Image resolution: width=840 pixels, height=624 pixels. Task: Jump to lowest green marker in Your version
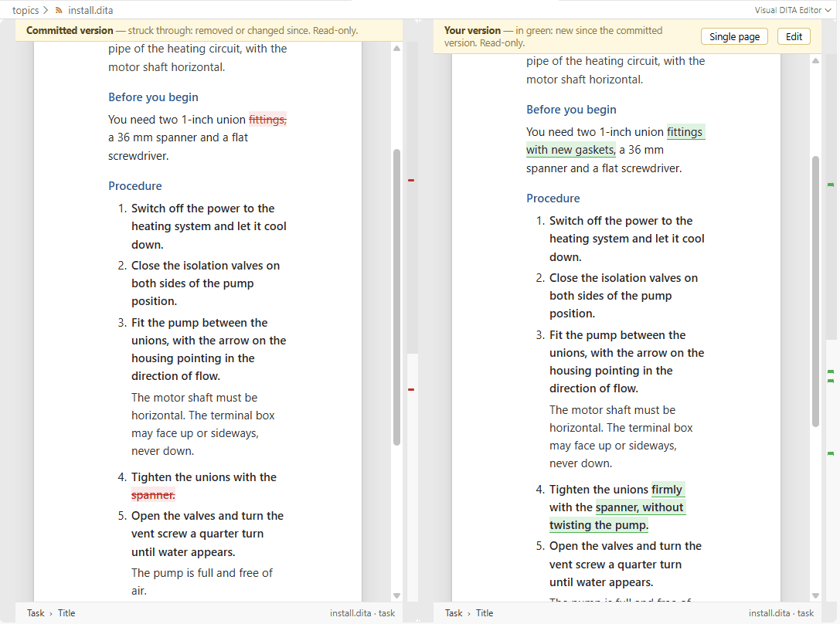(x=831, y=453)
